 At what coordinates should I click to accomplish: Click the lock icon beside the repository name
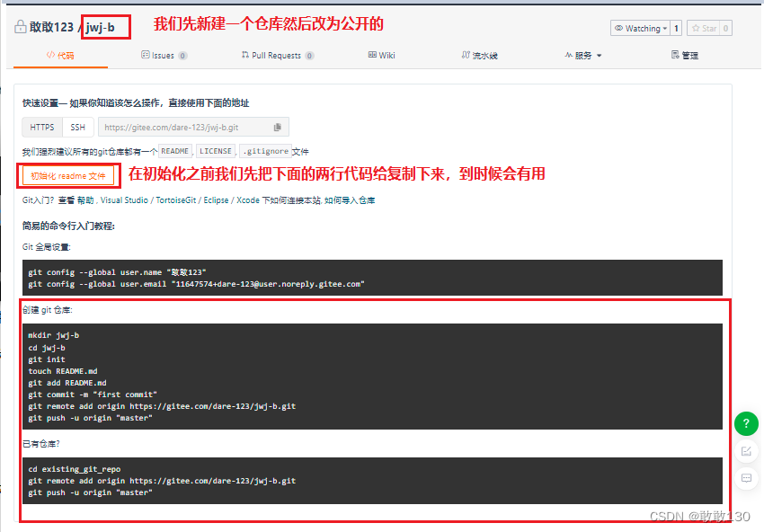click(x=21, y=27)
